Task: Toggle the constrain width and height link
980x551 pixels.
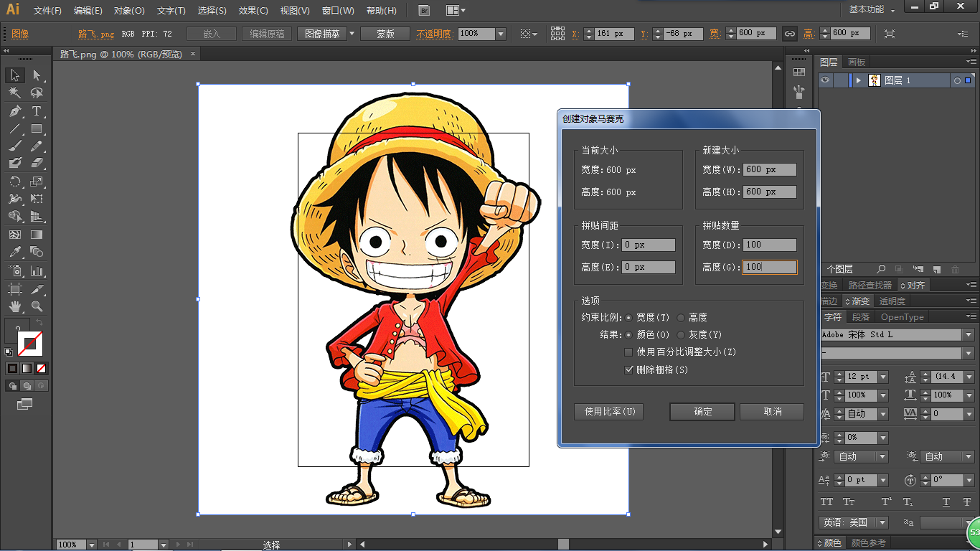Action: tap(790, 34)
